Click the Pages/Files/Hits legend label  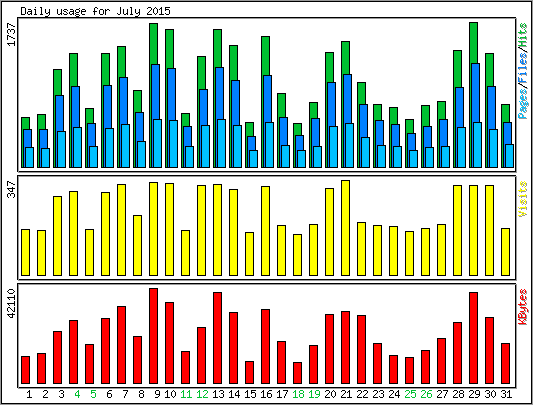click(x=523, y=70)
